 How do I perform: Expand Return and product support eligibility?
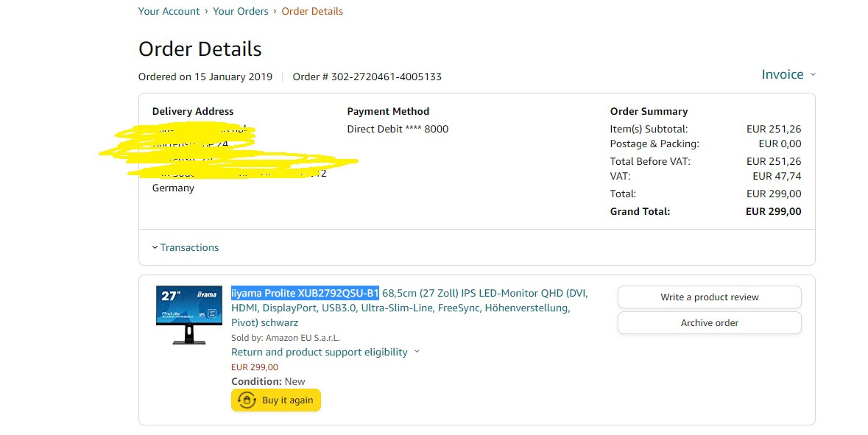pos(319,352)
